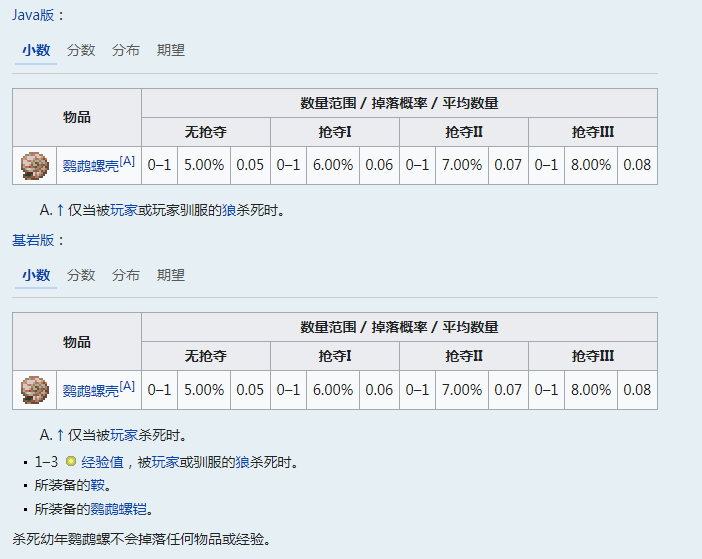The width and height of the screenshot is (702, 559).
Task: Click 物品 header in Java版 table
Action: [x=77, y=117]
